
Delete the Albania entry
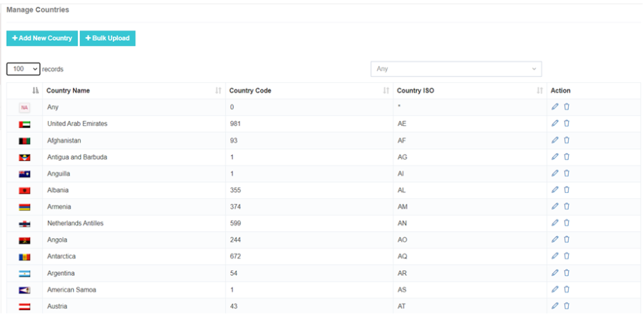point(567,190)
